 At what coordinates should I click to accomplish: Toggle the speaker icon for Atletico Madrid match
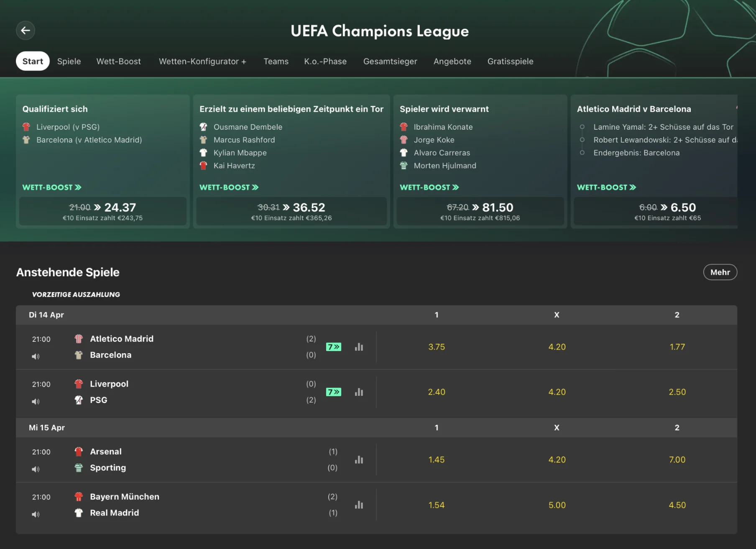[x=36, y=357]
